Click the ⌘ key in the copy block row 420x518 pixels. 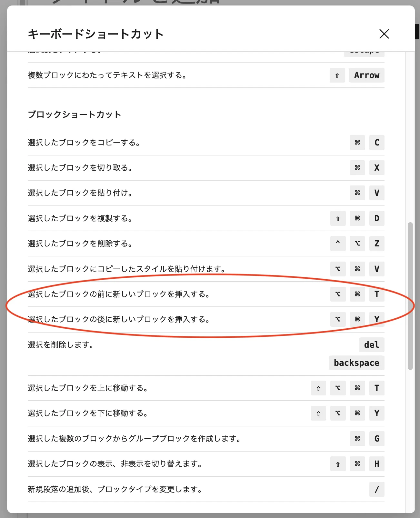357,143
